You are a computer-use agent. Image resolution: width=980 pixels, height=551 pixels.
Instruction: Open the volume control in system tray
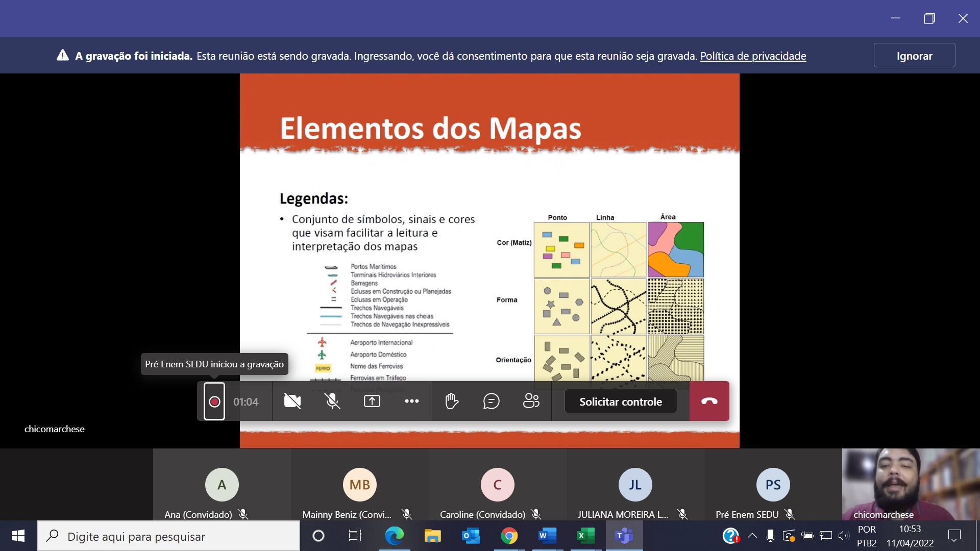point(843,536)
